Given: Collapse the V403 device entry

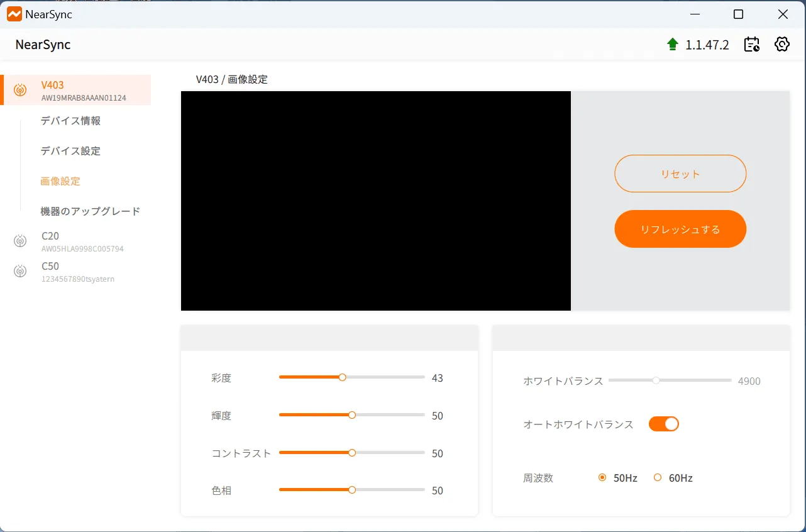Looking at the screenshot, I should click(75, 90).
